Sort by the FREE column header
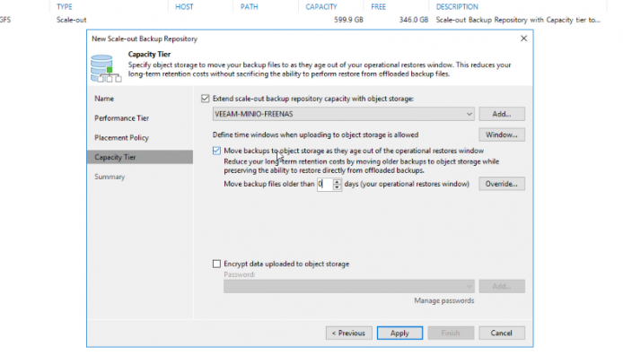This screenshot has width=623, height=364. pyautogui.click(x=378, y=7)
